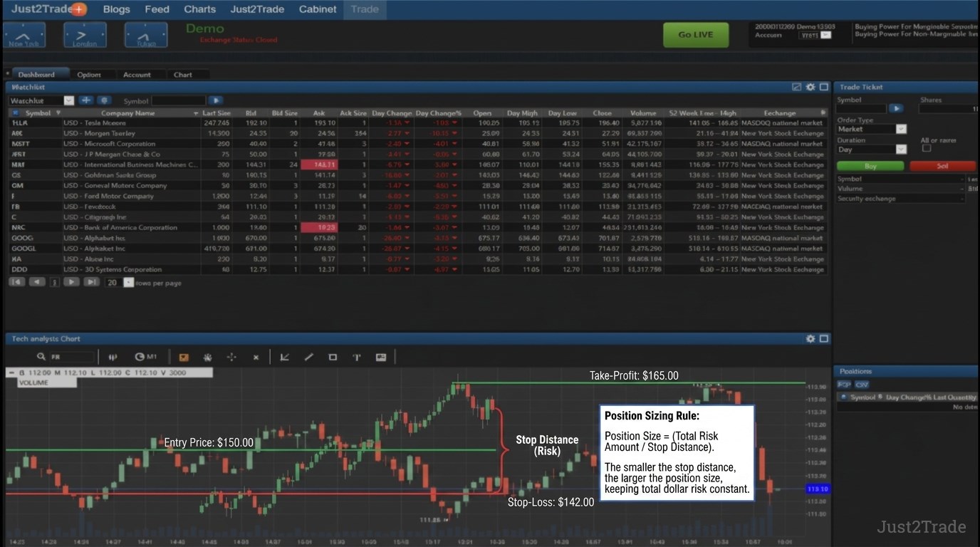Select the text T tool in chart toolbar
The width and height of the screenshot is (980, 547).
[x=356, y=357]
